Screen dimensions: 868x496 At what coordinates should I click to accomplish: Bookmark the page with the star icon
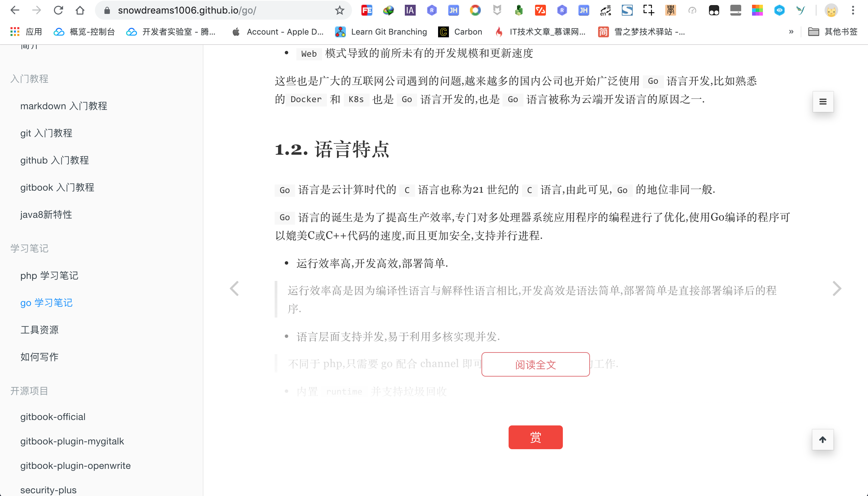click(x=339, y=10)
